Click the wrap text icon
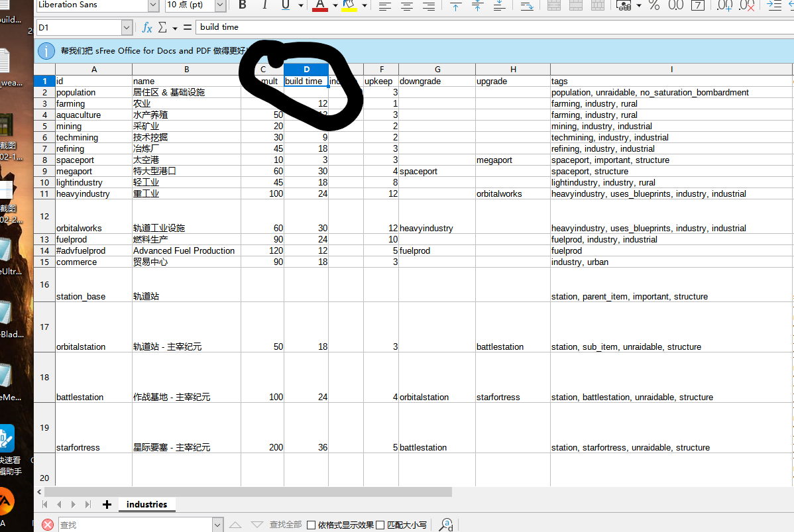The height and width of the screenshot is (532, 794). click(x=527, y=6)
